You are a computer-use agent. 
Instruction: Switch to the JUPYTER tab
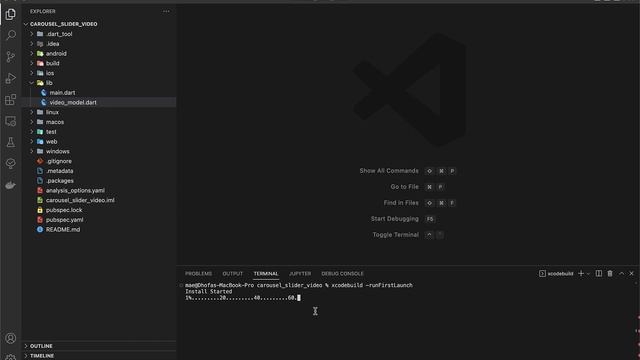coord(300,273)
